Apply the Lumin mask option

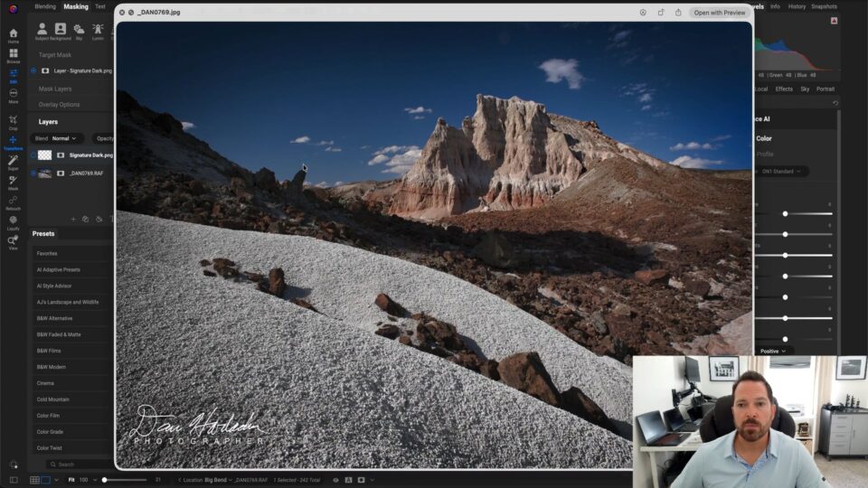98,32
